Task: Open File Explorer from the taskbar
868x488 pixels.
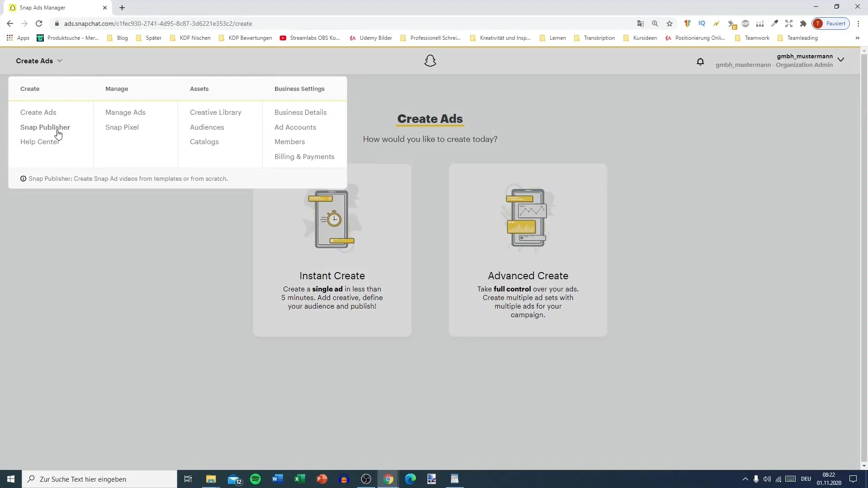Action: pyautogui.click(x=211, y=479)
